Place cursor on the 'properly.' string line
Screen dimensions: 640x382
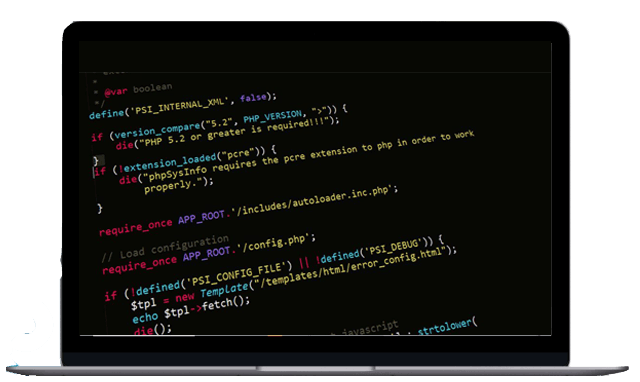click(x=178, y=185)
